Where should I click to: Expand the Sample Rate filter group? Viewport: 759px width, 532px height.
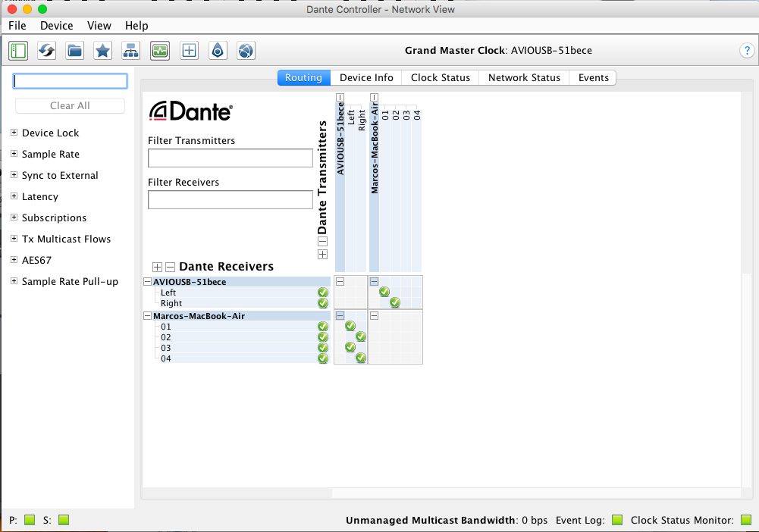pyautogui.click(x=14, y=154)
